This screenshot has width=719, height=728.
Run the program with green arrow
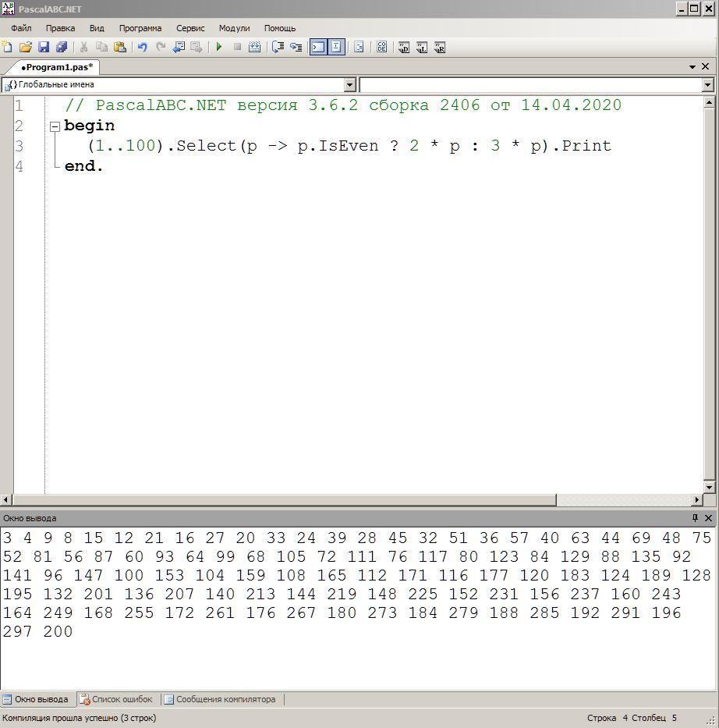click(x=219, y=47)
